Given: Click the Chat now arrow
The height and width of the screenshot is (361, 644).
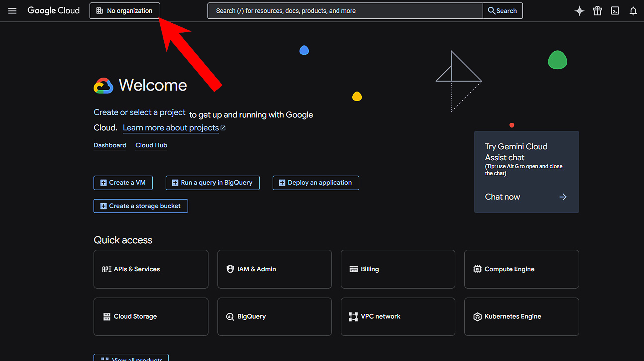Looking at the screenshot, I should [563, 197].
